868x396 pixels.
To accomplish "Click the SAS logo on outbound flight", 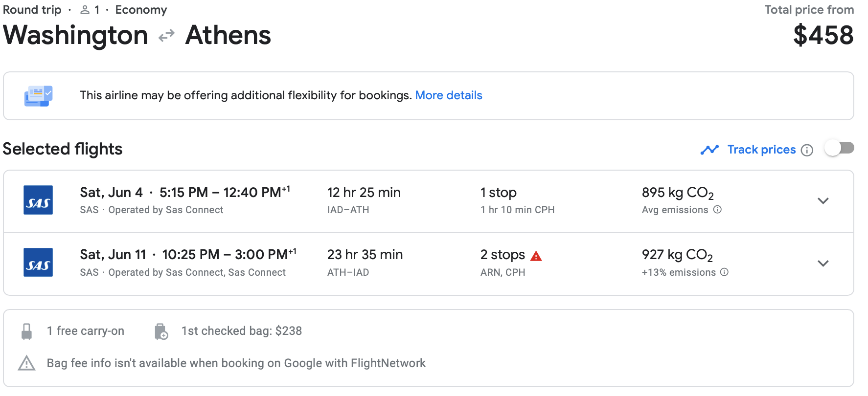I will 38,200.
